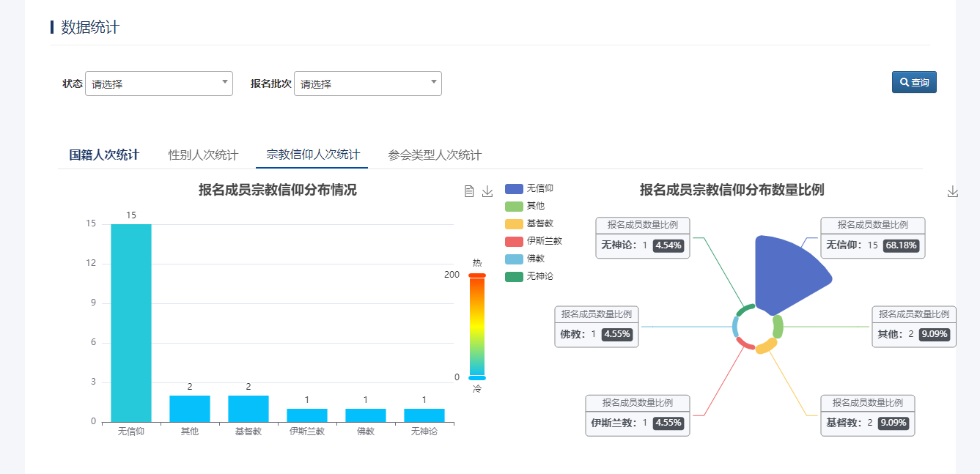Click the download icon above the bar chart

point(487,190)
